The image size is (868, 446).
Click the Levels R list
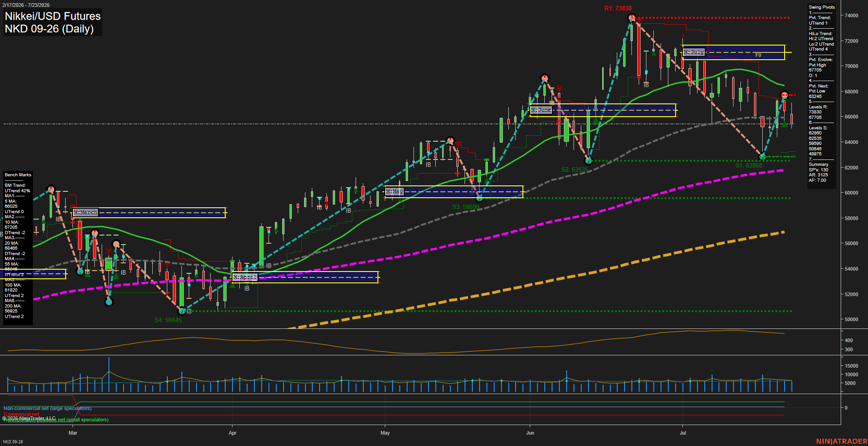(x=818, y=112)
